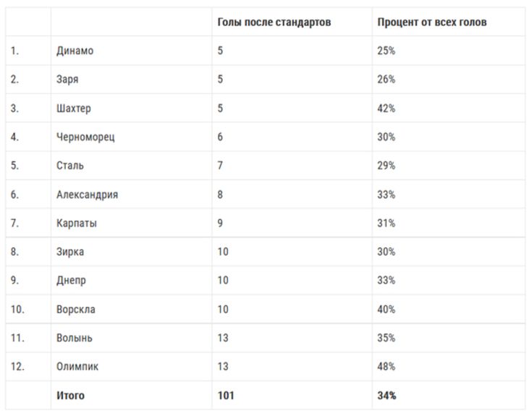532x416 pixels.
Task: Click the 'Голы после стандартов' column header
Action: [274, 22]
